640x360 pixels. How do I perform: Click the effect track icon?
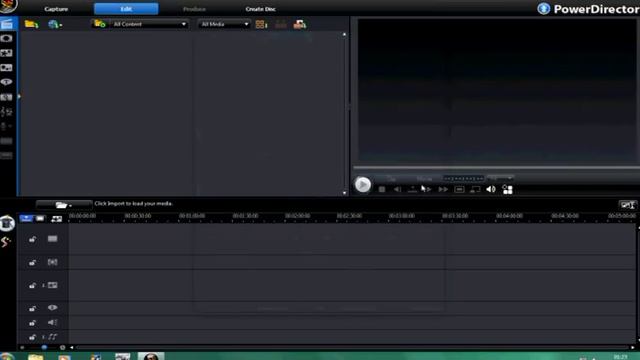[52, 262]
